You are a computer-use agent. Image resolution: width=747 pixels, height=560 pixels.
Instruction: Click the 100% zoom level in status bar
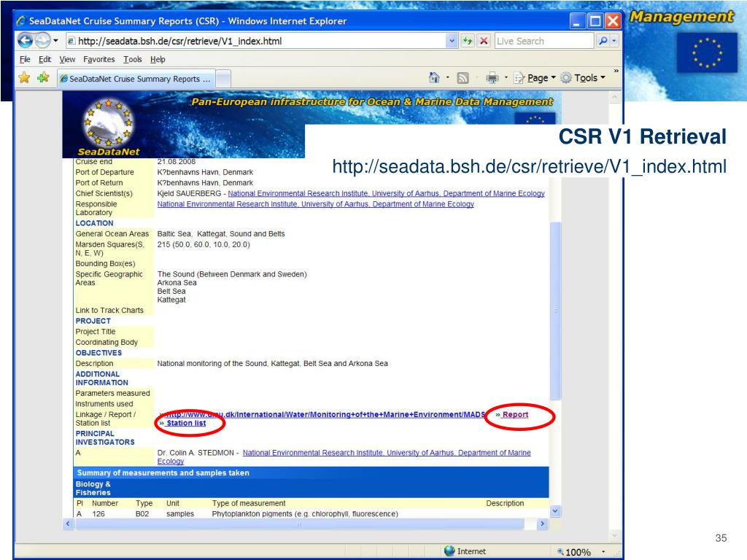(578, 552)
